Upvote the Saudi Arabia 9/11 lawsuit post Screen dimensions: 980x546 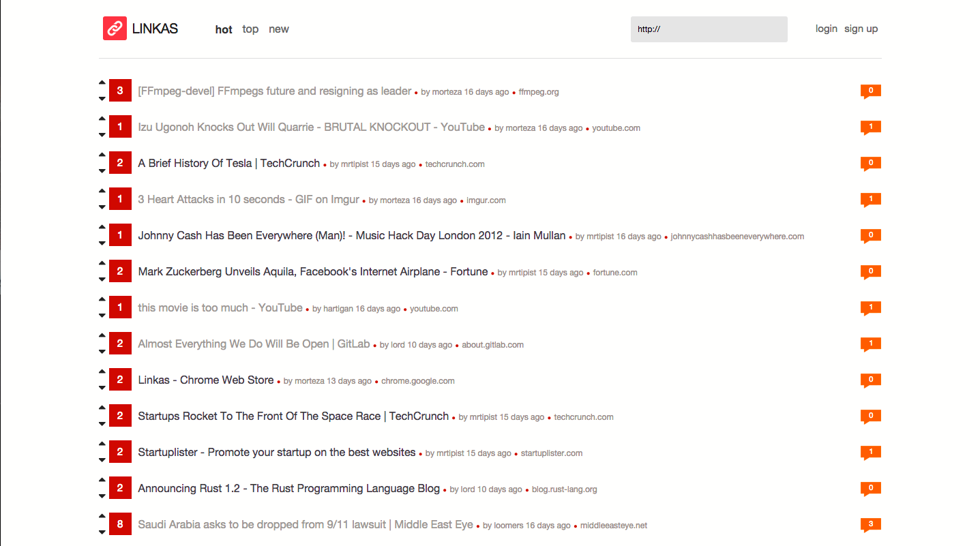(x=102, y=516)
